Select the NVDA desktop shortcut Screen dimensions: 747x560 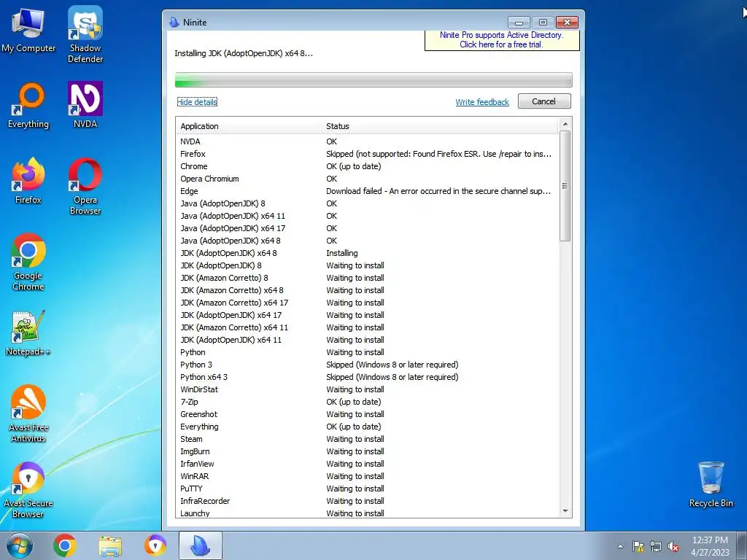[x=85, y=105]
